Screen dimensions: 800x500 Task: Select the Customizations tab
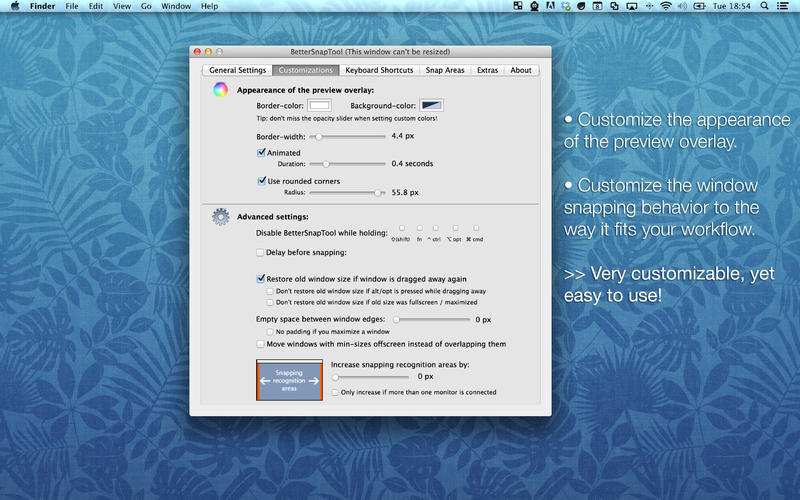pyautogui.click(x=306, y=70)
